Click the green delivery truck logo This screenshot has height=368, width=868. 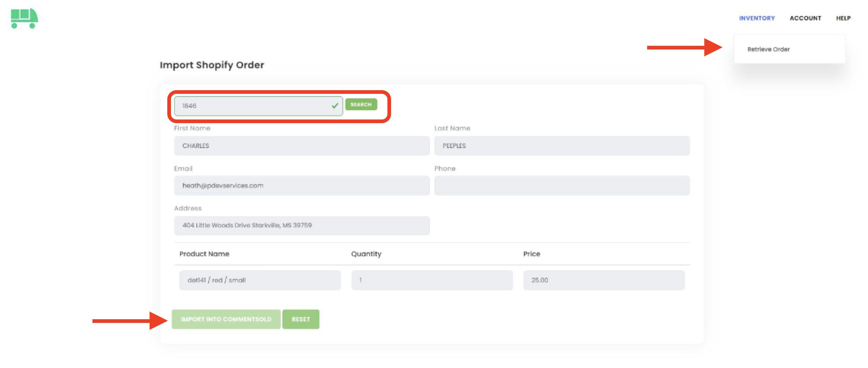[x=24, y=18]
